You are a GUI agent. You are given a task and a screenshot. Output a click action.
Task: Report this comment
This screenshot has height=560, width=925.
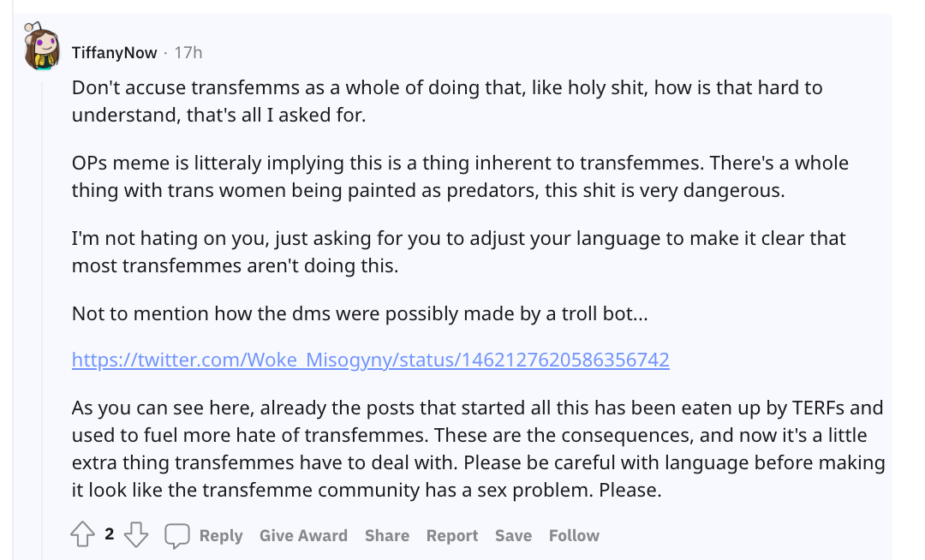click(452, 535)
